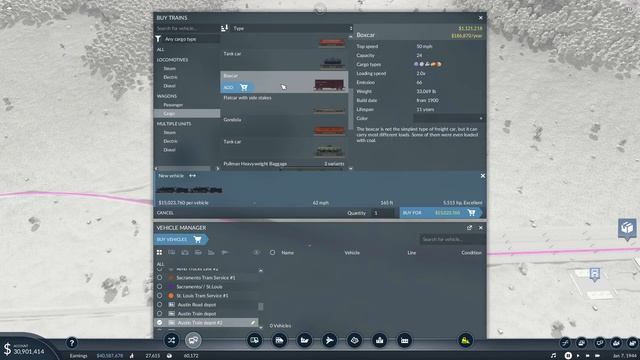The image size is (640, 360).
Task: Set game speed to normal play
Action: tap(578, 356)
